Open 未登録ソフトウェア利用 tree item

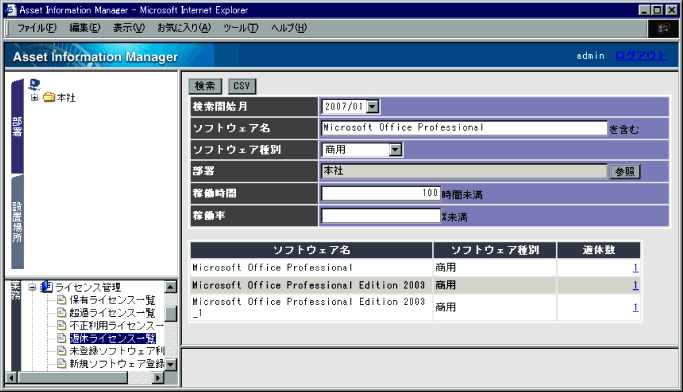(x=117, y=351)
